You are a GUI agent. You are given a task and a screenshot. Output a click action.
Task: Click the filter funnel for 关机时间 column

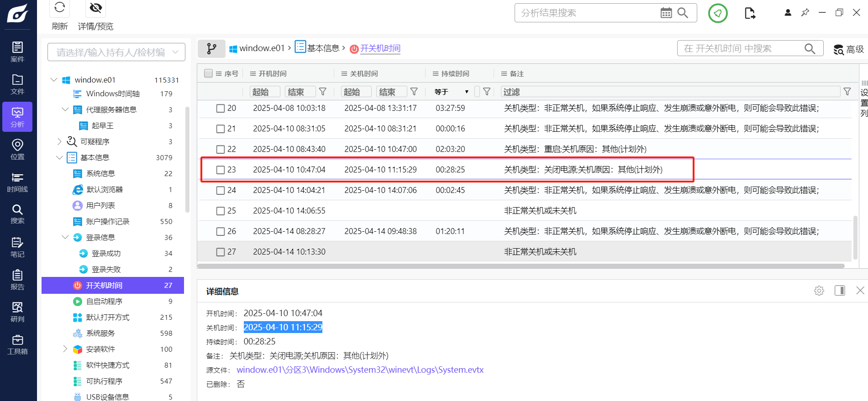(414, 92)
